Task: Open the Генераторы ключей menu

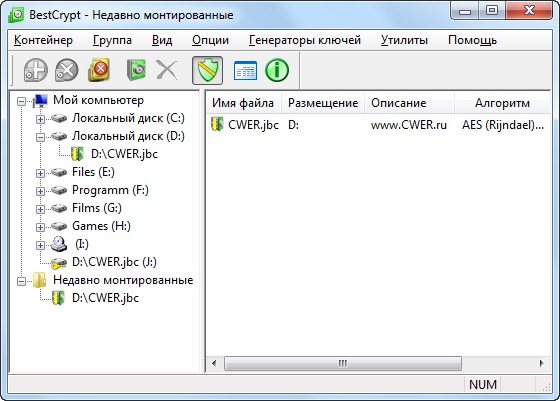Action: [305, 40]
